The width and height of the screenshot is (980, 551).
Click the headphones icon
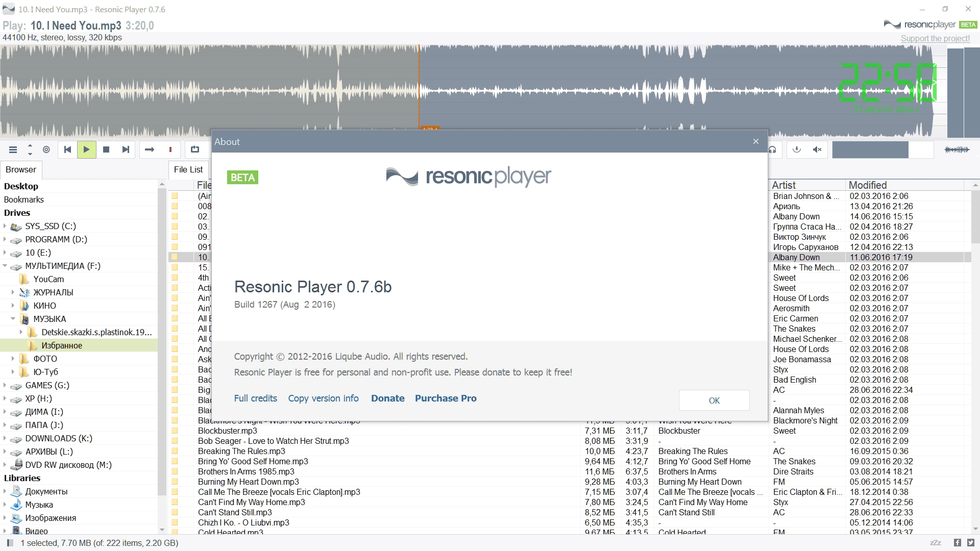[x=773, y=149]
